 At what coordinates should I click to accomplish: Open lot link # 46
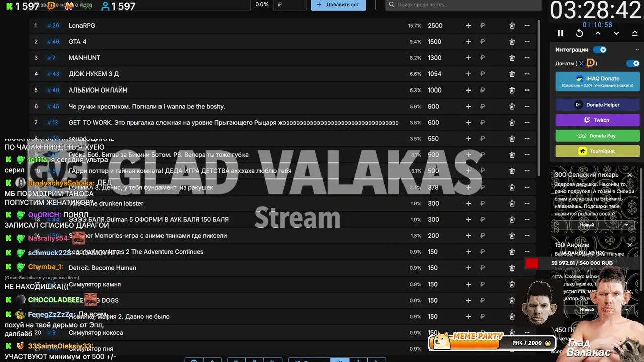pyautogui.click(x=53, y=42)
